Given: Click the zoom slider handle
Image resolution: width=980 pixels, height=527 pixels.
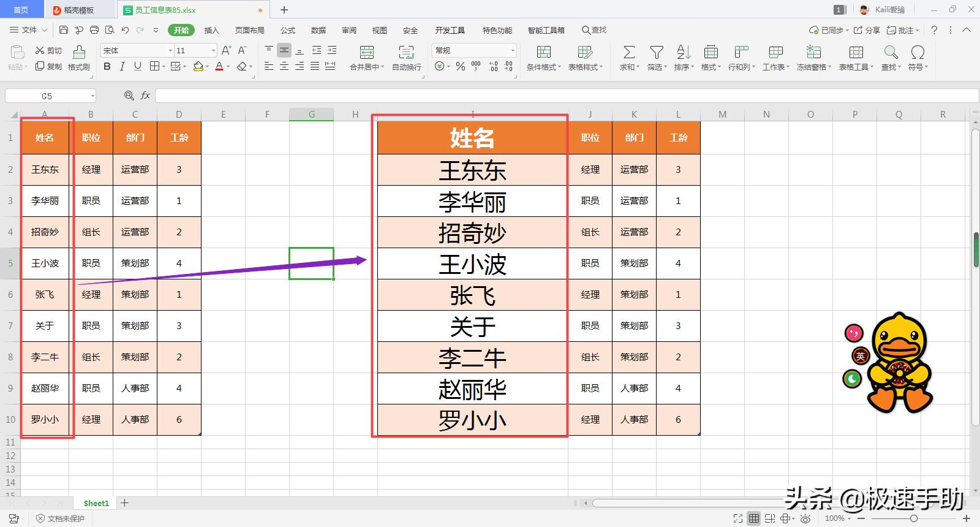Looking at the screenshot, I should [914, 518].
